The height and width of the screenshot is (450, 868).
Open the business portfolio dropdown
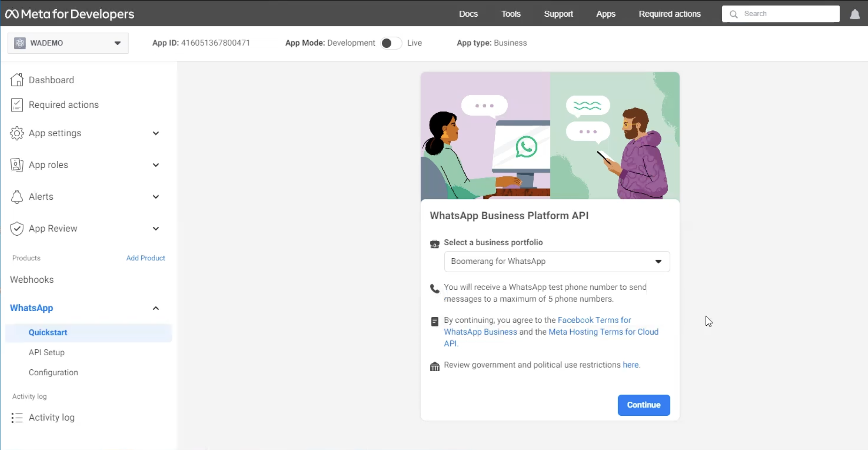[557, 261]
